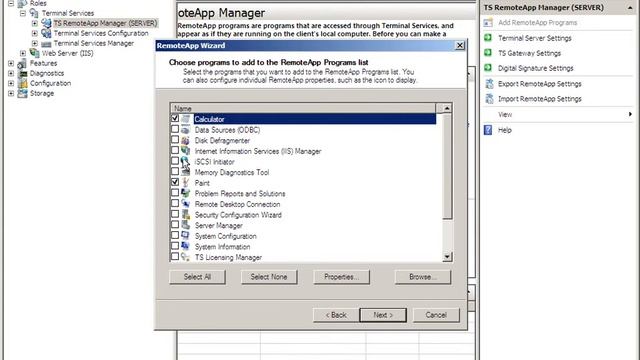640x360 pixels.
Task: Click the Terminal Services Manager tree icon
Action: tap(46, 43)
